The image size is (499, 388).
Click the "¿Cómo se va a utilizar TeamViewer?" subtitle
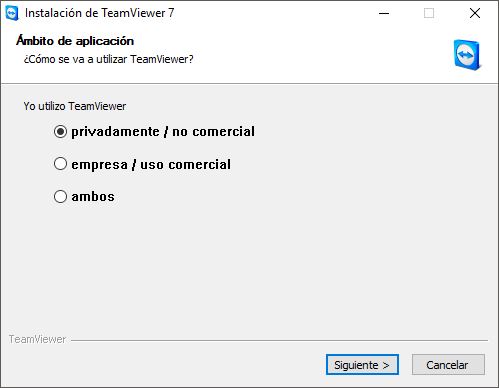[x=108, y=59]
